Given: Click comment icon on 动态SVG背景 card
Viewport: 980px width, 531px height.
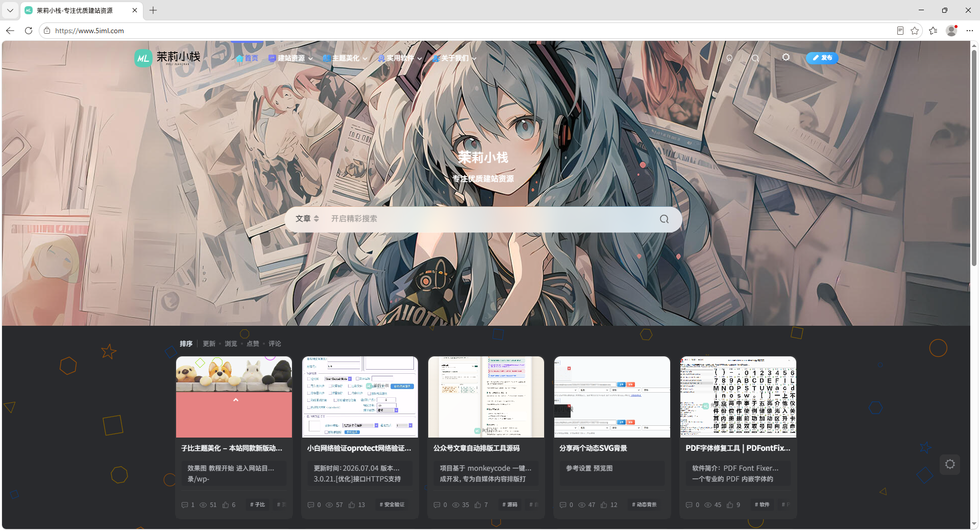Looking at the screenshot, I should pos(563,505).
